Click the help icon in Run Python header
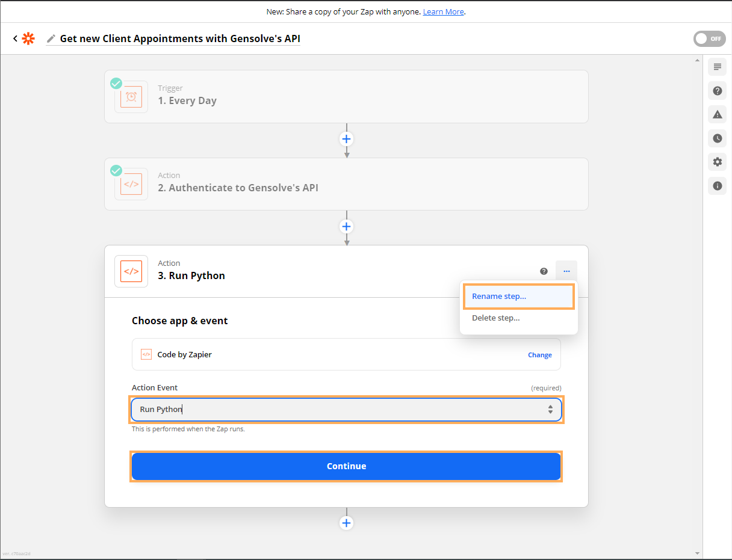This screenshot has height=560, width=732. (544, 271)
